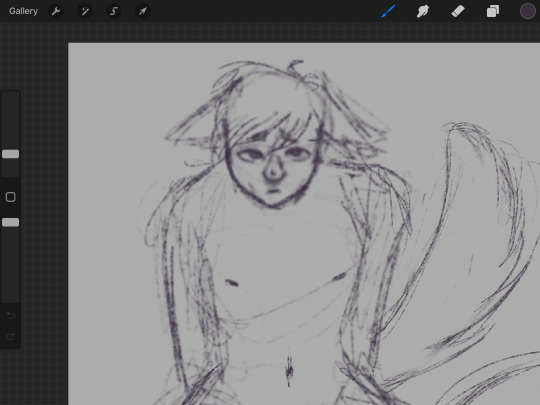This screenshot has width=540, height=405.
Task: Open the Adjustments magic wand menu
Action: [85, 11]
